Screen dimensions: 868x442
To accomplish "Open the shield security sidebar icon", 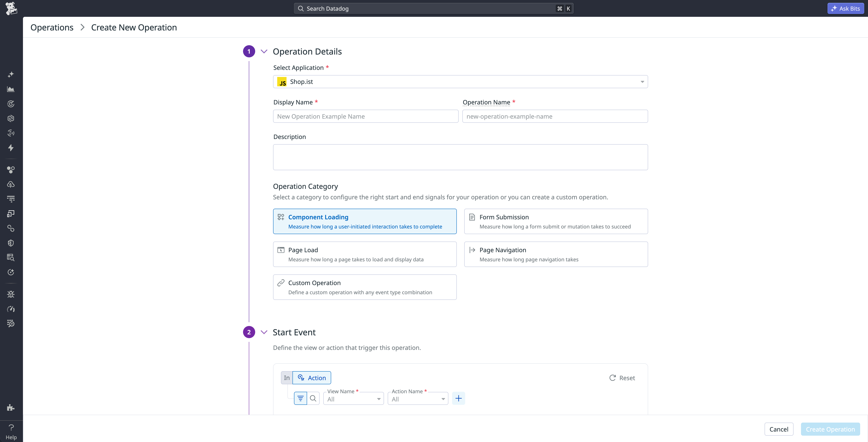I will pos(11,243).
